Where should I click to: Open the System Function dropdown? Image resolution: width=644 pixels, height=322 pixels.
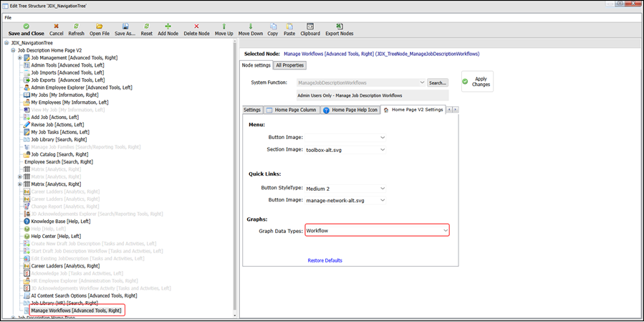(x=422, y=82)
